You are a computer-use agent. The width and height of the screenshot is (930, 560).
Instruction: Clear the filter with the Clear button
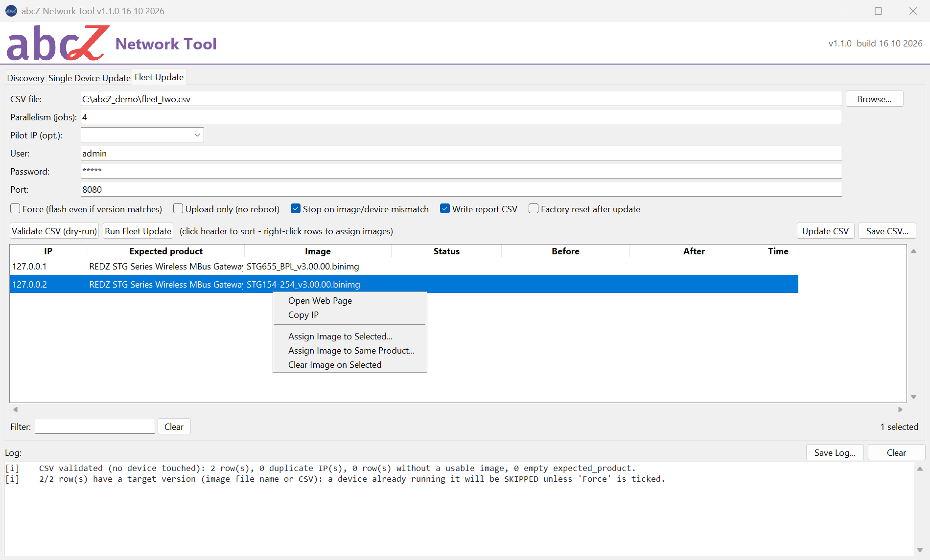(x=174, y=426)
